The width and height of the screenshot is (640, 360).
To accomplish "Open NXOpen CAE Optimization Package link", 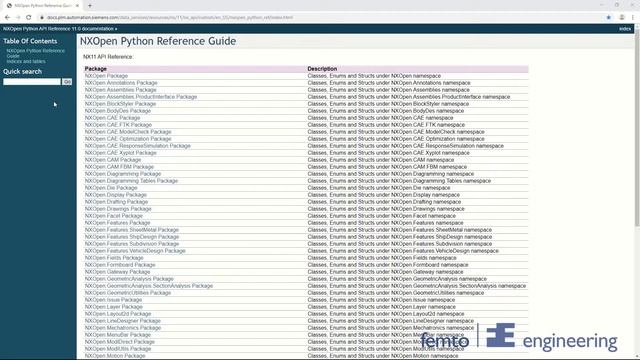I will point(128,139).
